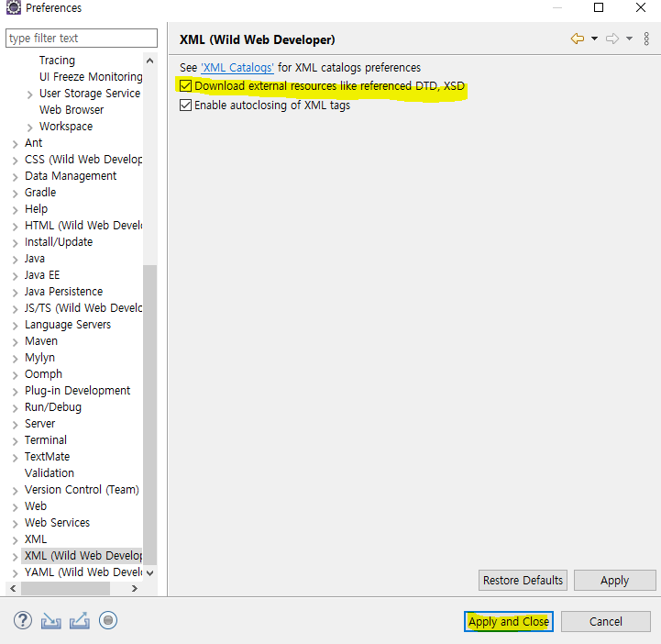
Task: Expand the Java preferences node
Action: (x=16, y=260)
